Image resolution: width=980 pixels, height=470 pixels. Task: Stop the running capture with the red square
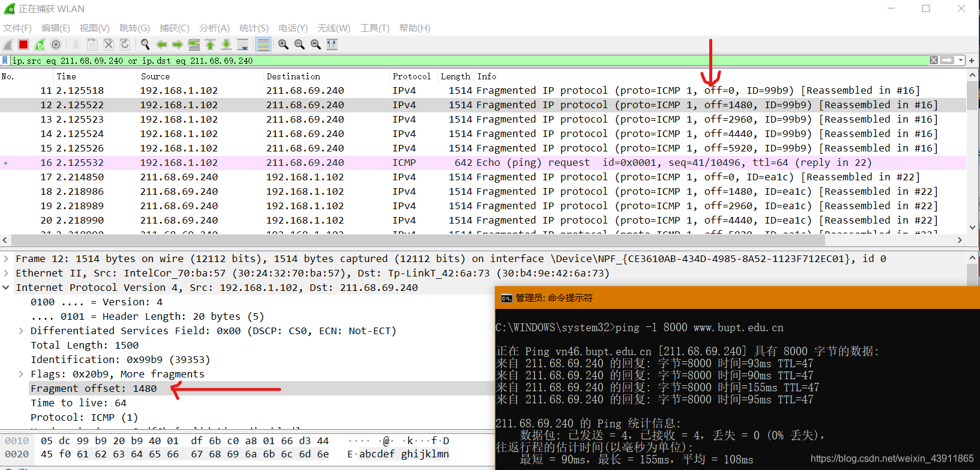point(23,44)
